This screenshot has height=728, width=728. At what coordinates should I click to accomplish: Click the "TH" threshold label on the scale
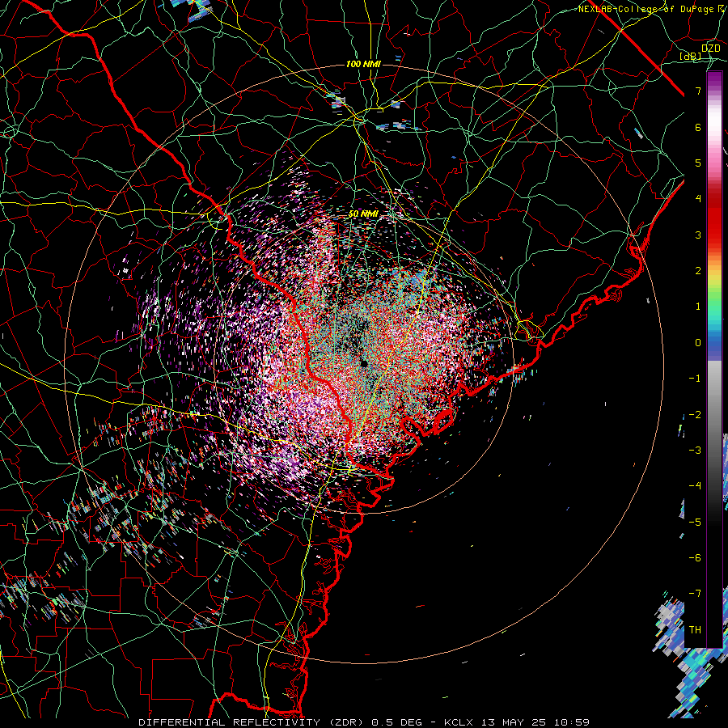[x=695, y=629]
